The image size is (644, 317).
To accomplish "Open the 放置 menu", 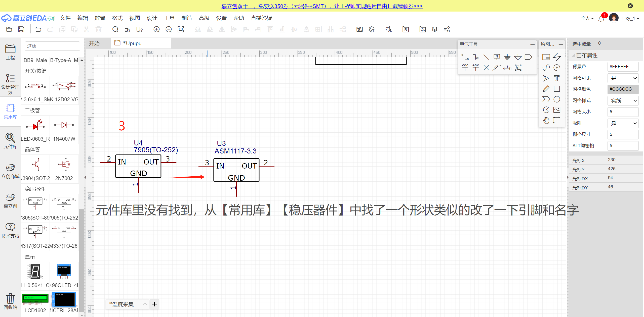I will 100,18.
